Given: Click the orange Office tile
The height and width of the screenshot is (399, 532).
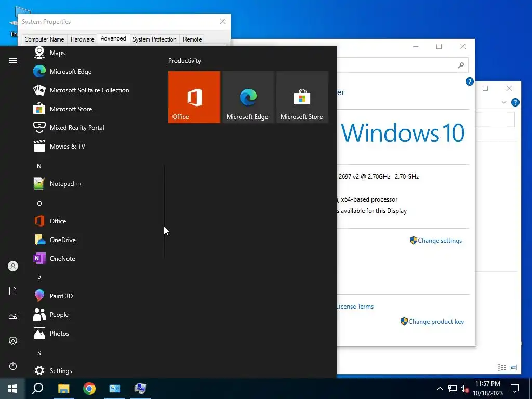Looking at the screenshot, I should pyautogui.click(x=194, y=97).
